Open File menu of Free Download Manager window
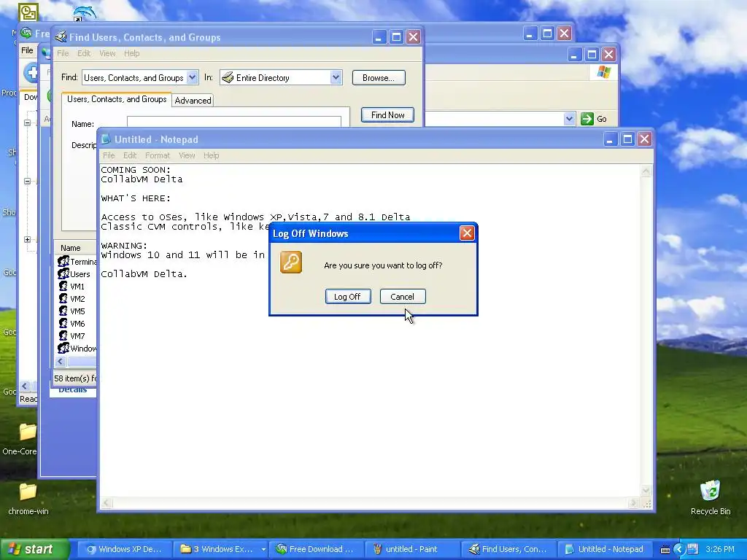747x560 pixels. (x=27, y=50)
